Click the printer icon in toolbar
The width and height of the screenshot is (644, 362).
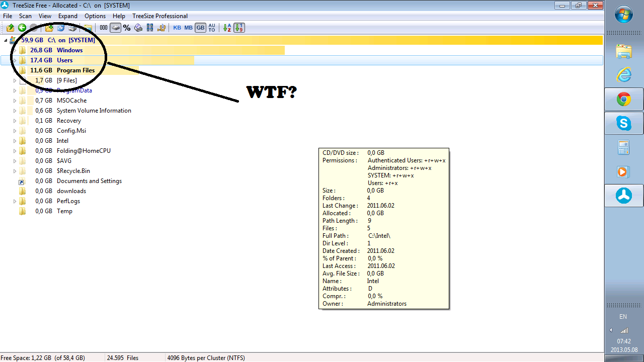(x=72, y=28)
